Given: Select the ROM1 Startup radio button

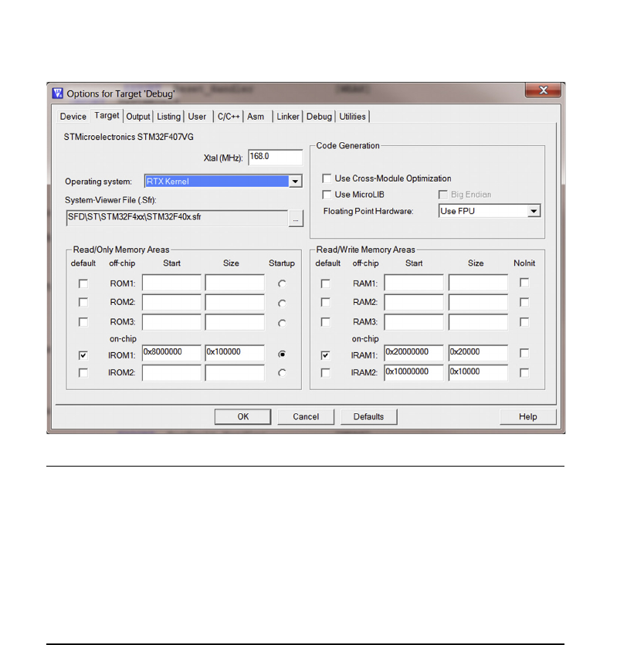Looking at the screenshot, I should pyautogui.click(x=282, y=283).
